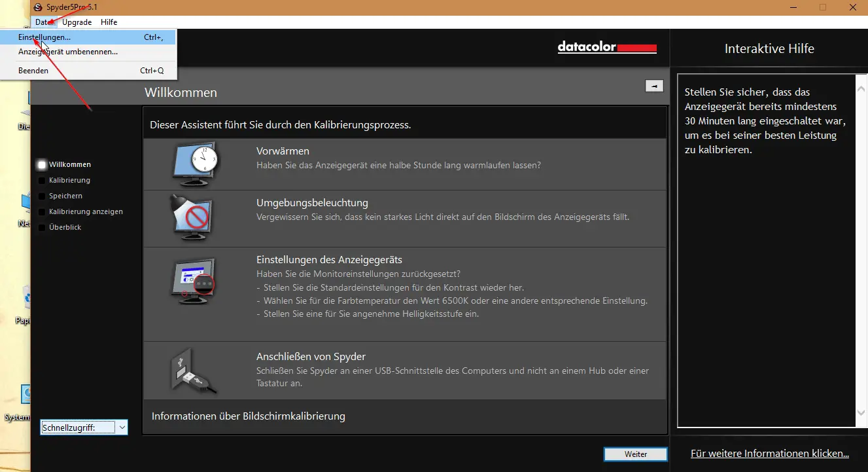Viewport: 868px width, 472px height.
Task: Open the Datei menu
Action: [x=44, y=22]
